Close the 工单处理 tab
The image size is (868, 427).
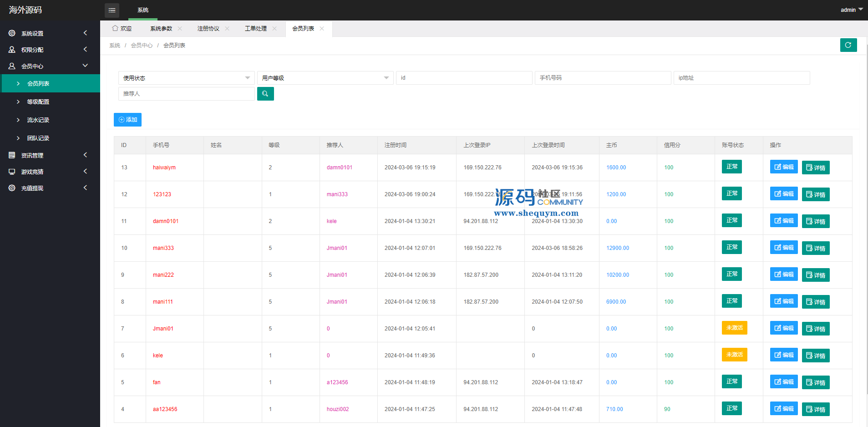[x=274, y=28]
